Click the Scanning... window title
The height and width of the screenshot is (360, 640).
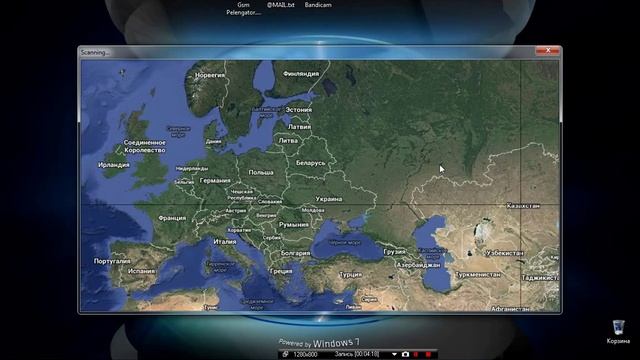(95, 52)
